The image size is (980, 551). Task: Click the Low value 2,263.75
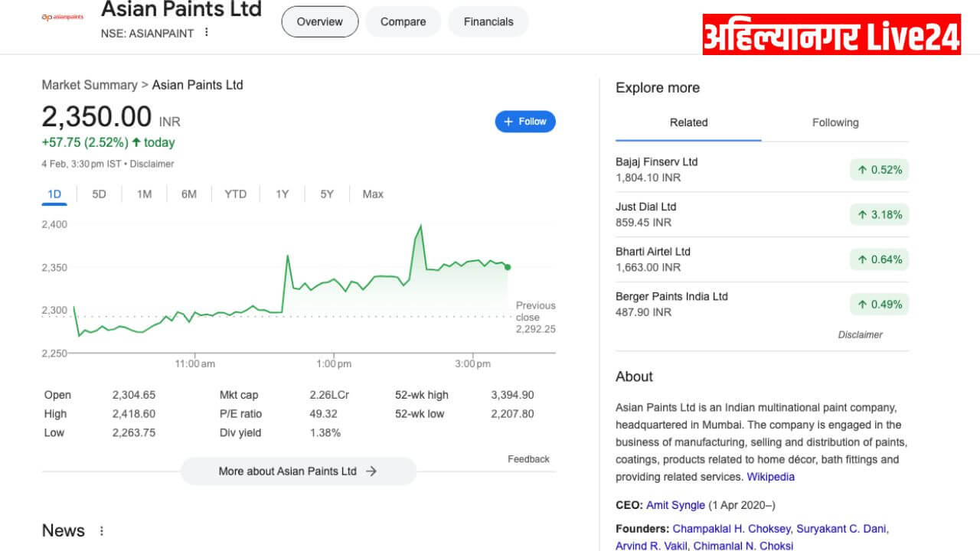click(x=133, y=432)
